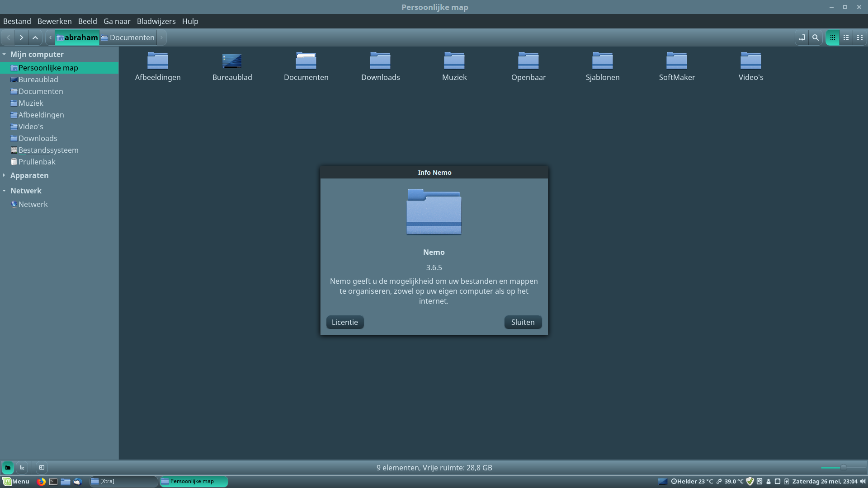Select Bureaublad in the sidebar
Viewport: 868px width, 488px height.
pos(59,80)
